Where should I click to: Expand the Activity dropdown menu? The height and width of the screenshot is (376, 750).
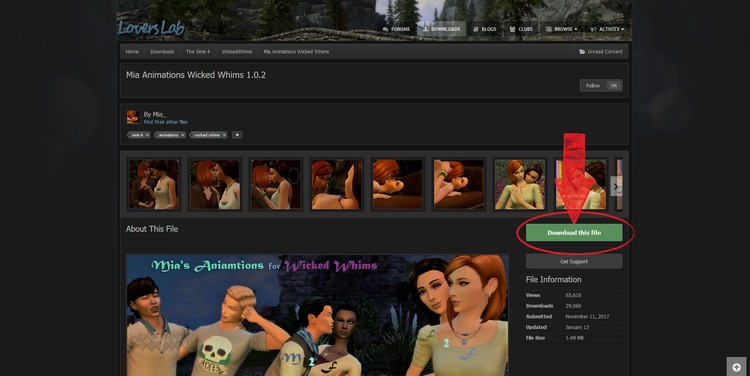(607, 29)
